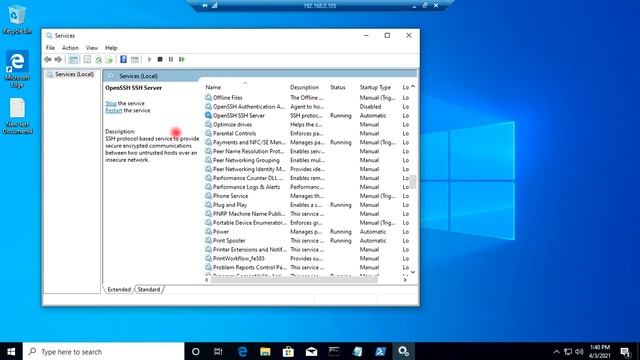Open PowerShell from the taskbar
This screenshot has width=640, height=360.
380,351
